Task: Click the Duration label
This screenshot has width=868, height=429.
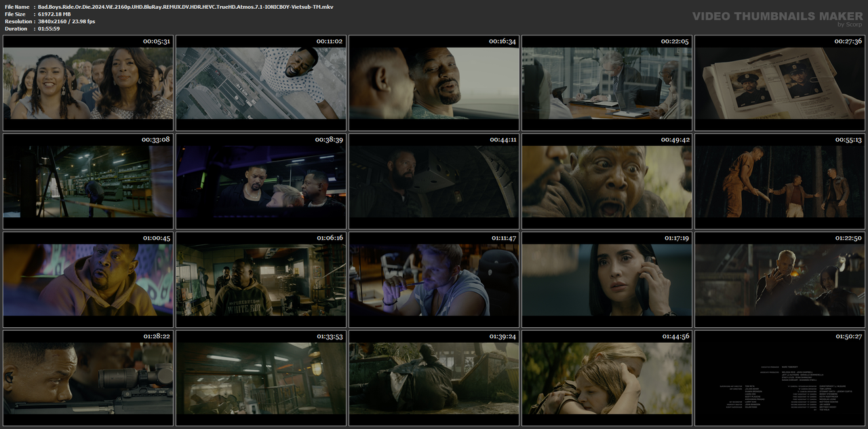Action: coord(16,29)
